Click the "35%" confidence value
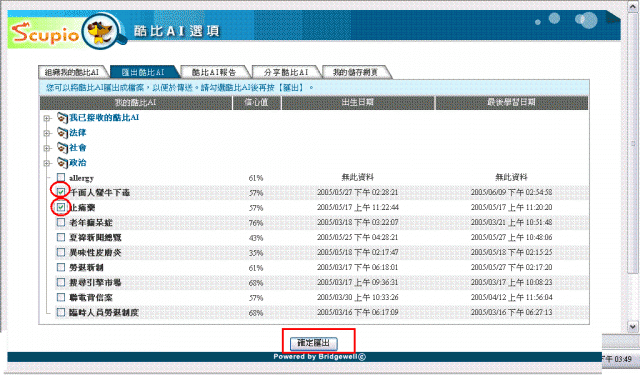Screen dimensions: 640x375 256,253
